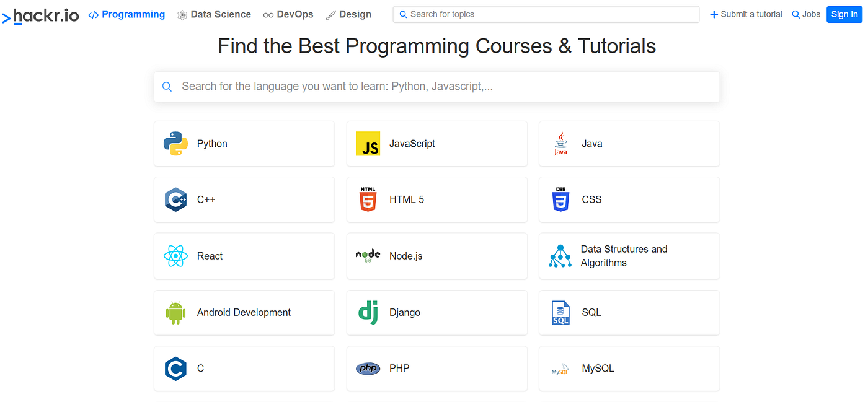Click the yellow JS JavaScript icon
The width and height of the screenshot is (868, 402).
pyautogui.click(x=368, y=144)
